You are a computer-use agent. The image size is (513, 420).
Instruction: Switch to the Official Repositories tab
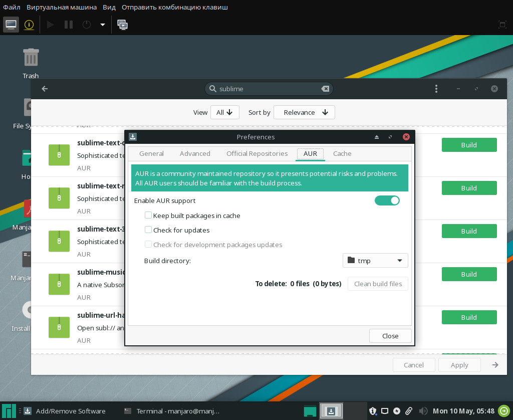coord(257,154)
